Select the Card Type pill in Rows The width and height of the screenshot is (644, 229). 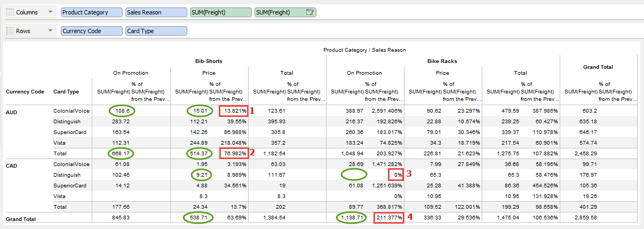click(x=156, y=31)
